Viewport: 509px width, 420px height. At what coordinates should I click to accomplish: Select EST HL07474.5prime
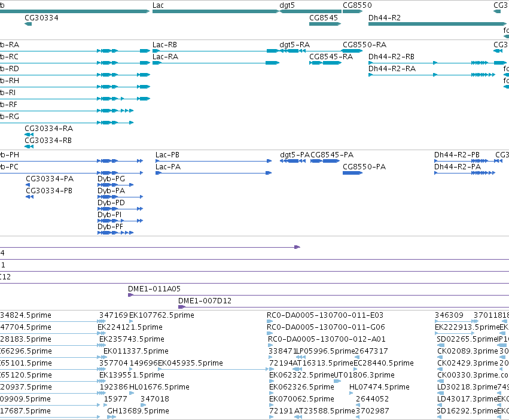[351, 393]
